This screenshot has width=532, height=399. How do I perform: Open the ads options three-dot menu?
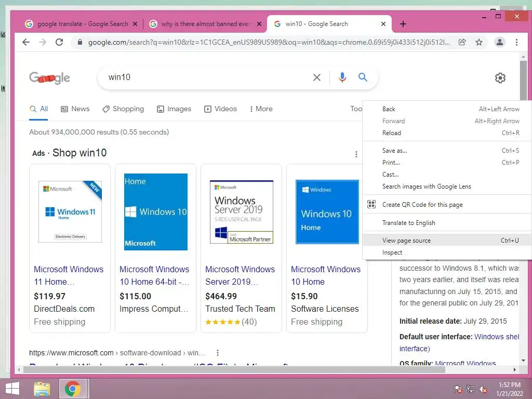pos(356,154)
